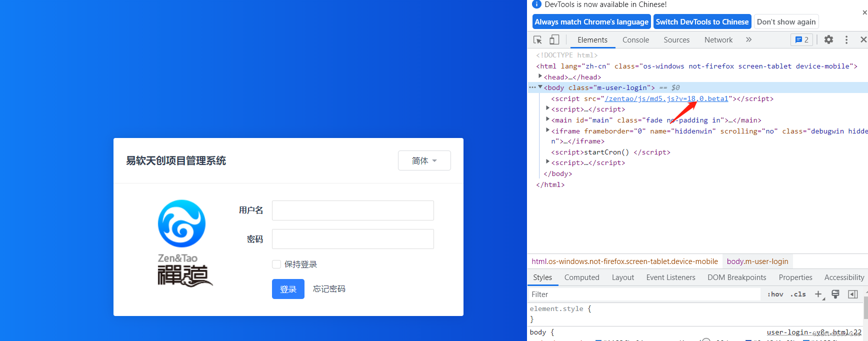The width and height of the screenshot is (868, 341).
Task: Focus the 用户名 username input field
Action: pyautogui.click(x=353, y=210)
